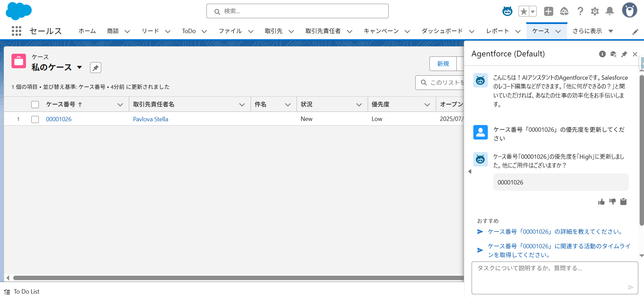This screenshot has width=644, height=298.
Task: Give thumbs down to Agentforce response
Action: tap(612, 202)
